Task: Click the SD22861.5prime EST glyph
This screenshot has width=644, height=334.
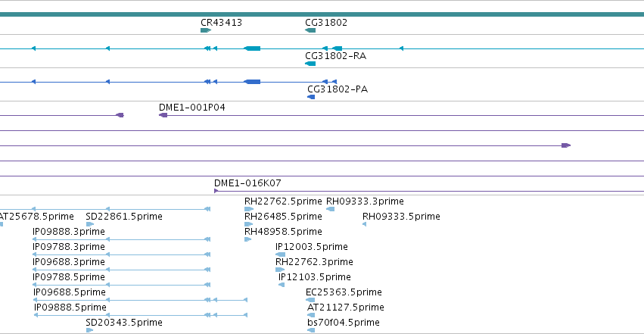Action: point(90,224)
